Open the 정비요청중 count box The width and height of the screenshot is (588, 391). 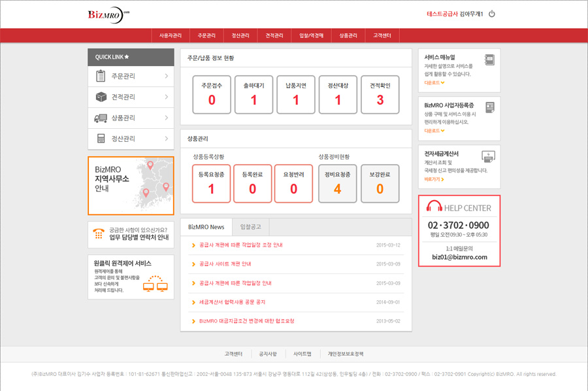[x=338, y=184]
